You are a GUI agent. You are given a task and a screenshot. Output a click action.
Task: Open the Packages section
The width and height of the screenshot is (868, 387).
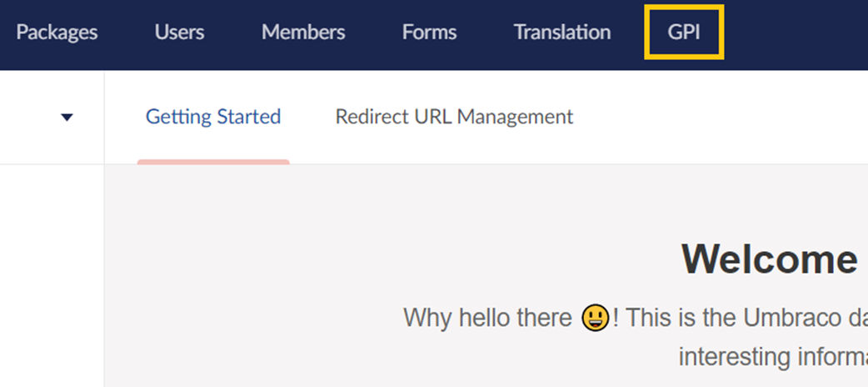[57, 33]
